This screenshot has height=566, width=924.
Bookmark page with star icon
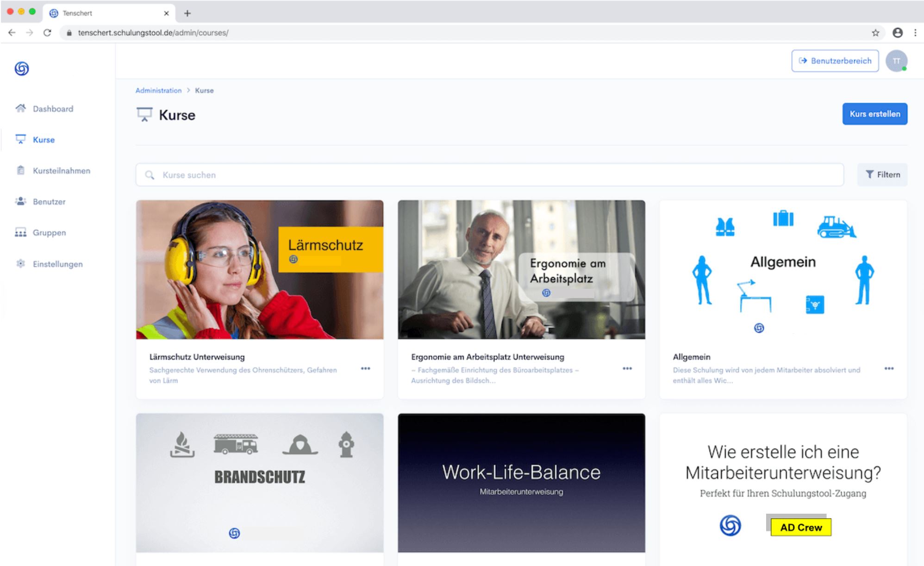click(x=875, y=33)
